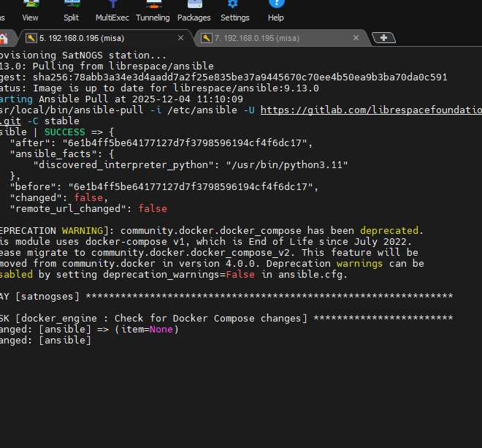Viewport: 482px width, 448px height.
Task: Open the gitlab.com librespacefoundation link
Action: pyautogui.click(x=370, y=110)
